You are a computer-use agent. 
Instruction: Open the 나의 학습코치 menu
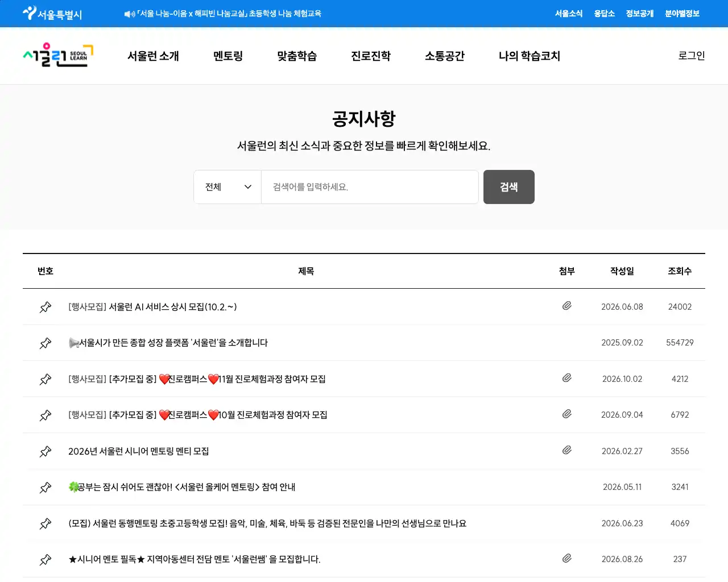[530, 56]
